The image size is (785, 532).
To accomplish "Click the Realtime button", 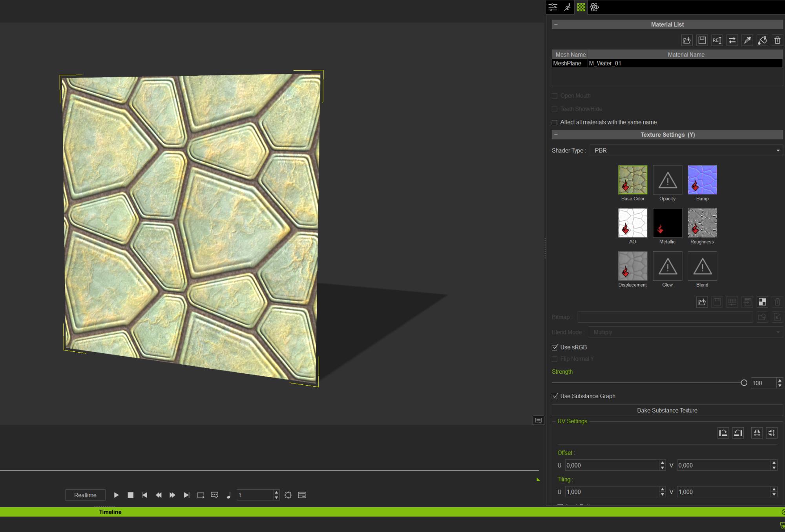I will (85, 495).
